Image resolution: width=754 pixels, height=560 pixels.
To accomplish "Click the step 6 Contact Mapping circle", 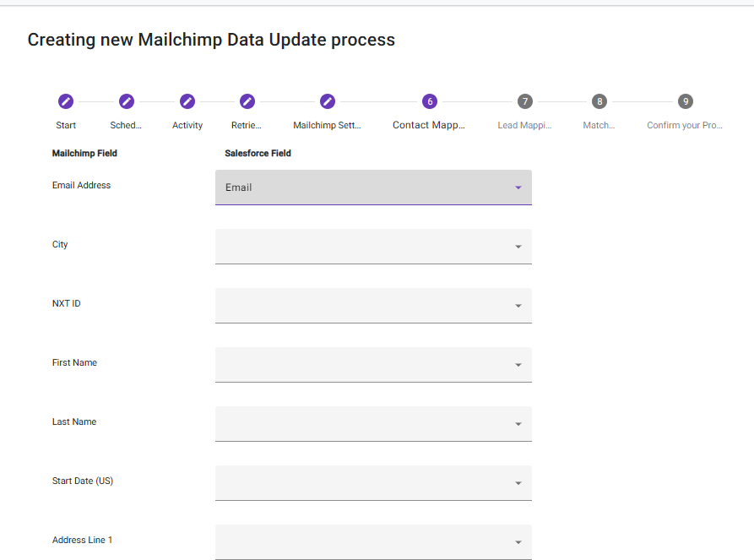I will click(430, 101).
